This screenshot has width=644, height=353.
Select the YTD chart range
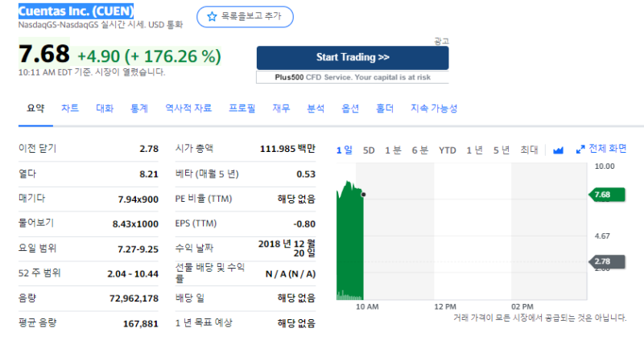point(448,150)
